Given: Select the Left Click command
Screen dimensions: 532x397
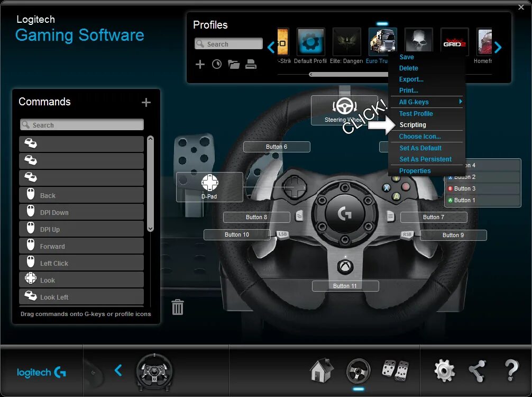Looking at the screenshot, I should 81,263.
